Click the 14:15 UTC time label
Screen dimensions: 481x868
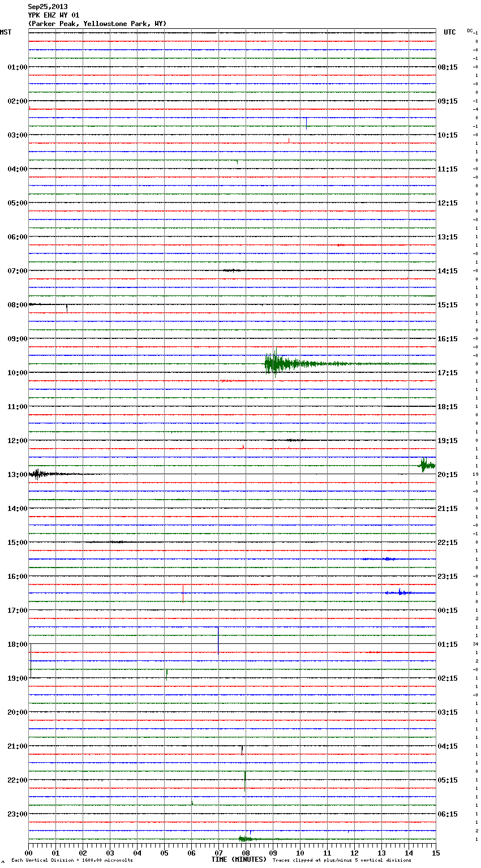(448, 271)
